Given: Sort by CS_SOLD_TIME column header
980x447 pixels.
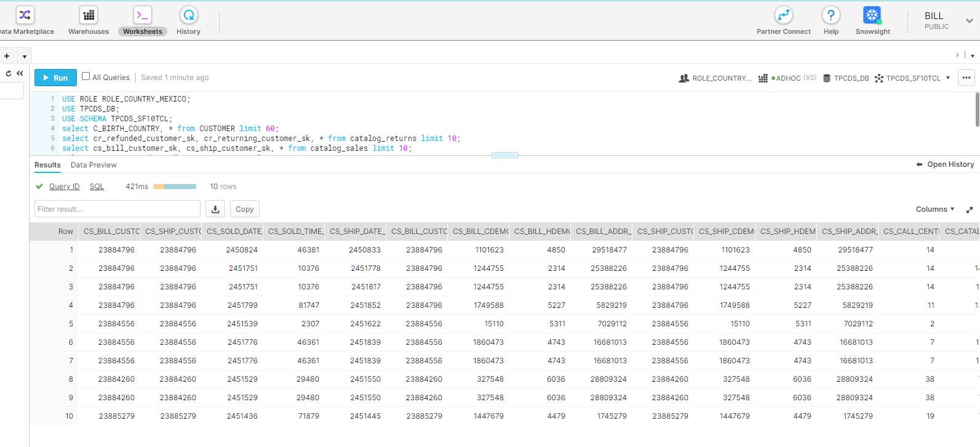Looking at the screenshot, I should [294, 232].
